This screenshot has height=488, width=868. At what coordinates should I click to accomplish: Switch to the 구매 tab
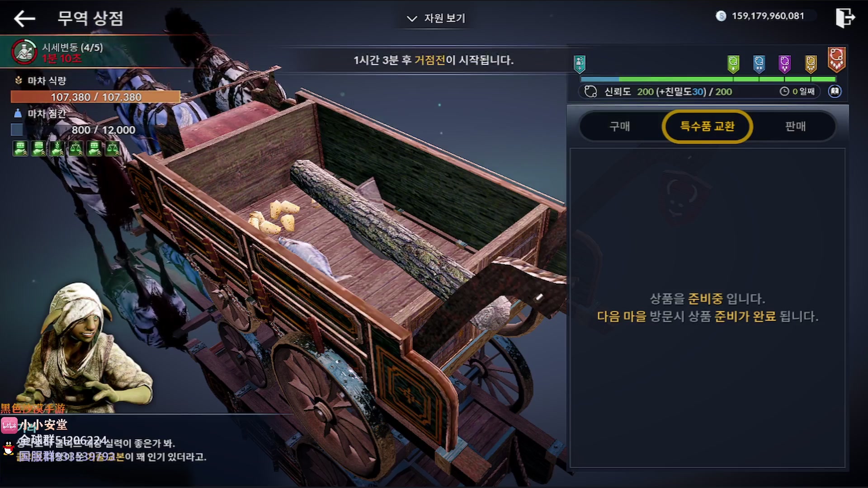[x=619, y=127]
